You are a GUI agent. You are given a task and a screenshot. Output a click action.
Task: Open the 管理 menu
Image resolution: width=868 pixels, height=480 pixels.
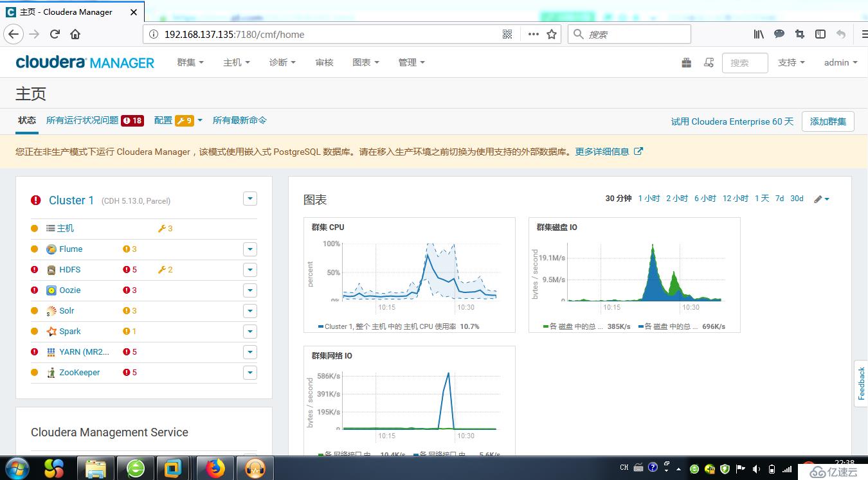[411, 62]
